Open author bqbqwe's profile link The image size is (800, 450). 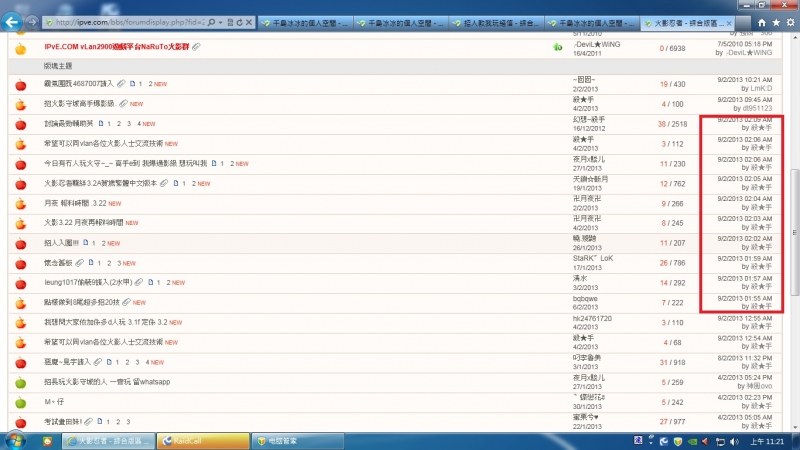585,298
